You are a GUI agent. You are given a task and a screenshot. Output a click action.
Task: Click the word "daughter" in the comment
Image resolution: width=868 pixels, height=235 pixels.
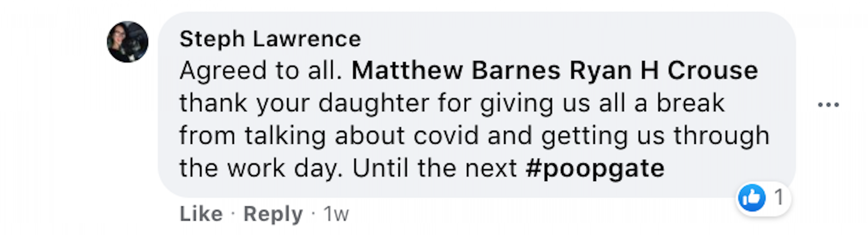[374, 103]
